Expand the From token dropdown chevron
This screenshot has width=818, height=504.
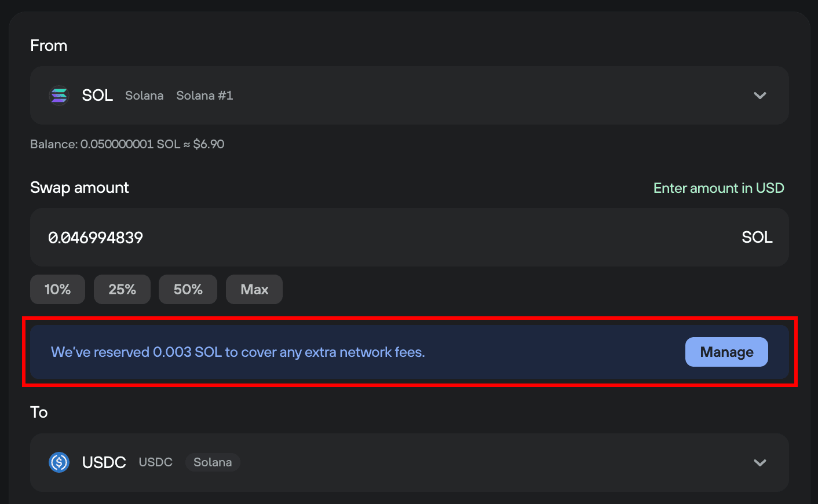(759, 96)
